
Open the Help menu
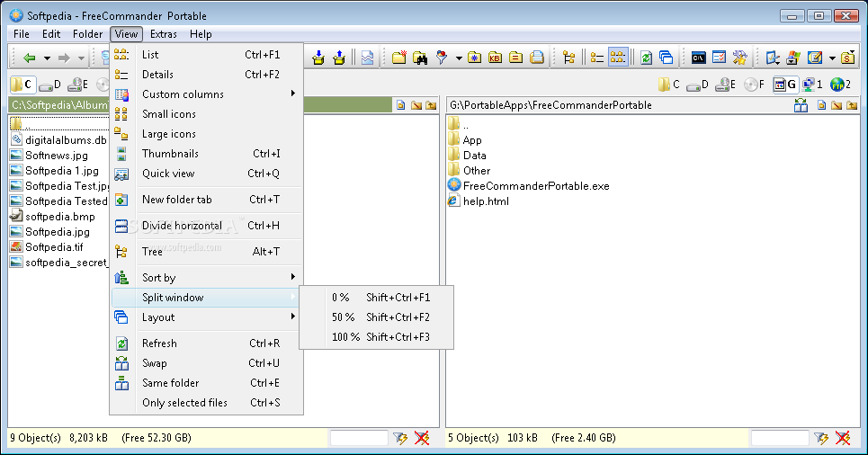[201, 34]
